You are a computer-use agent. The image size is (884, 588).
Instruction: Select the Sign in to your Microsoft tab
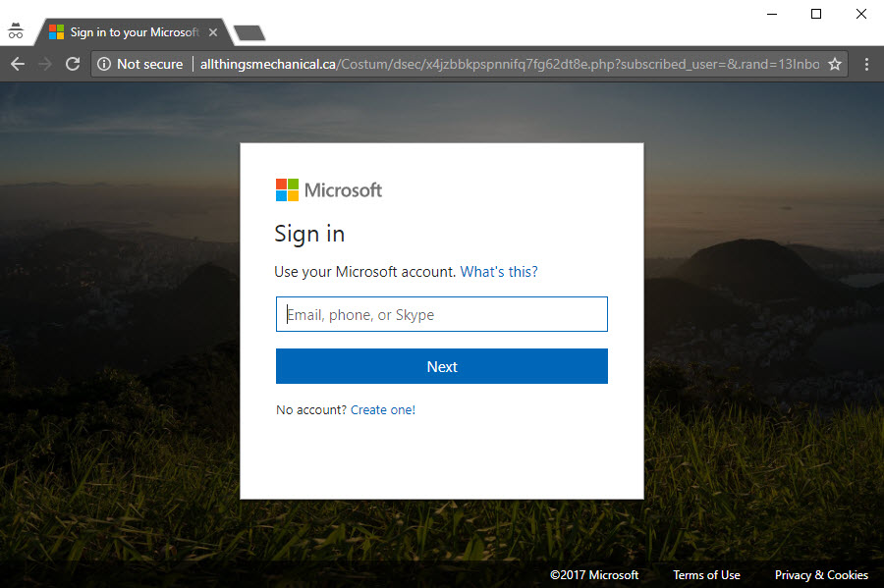pos(134,32)
